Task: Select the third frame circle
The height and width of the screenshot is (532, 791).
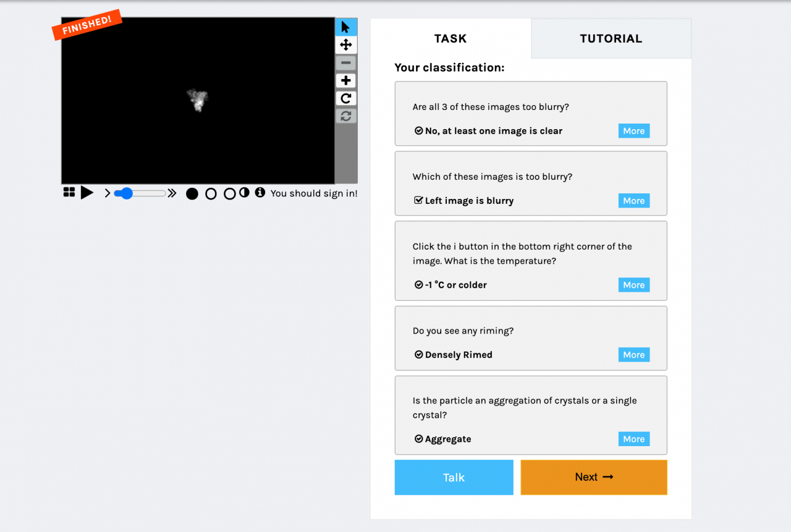Action: click(x=229, y=194)
